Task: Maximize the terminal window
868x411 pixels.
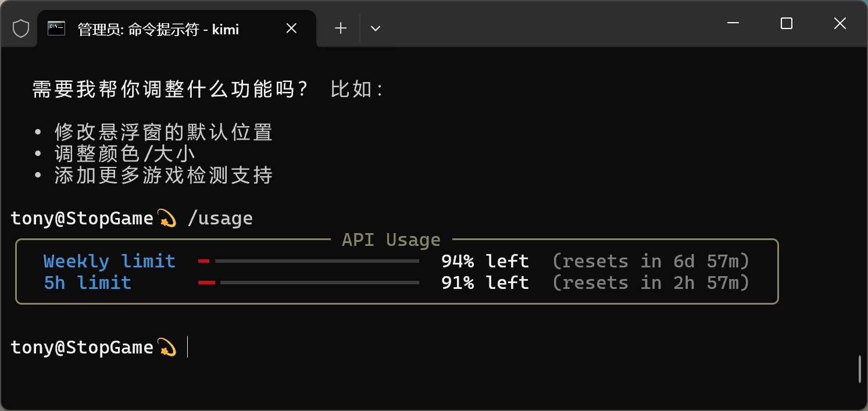Action: tap(786, 23)
